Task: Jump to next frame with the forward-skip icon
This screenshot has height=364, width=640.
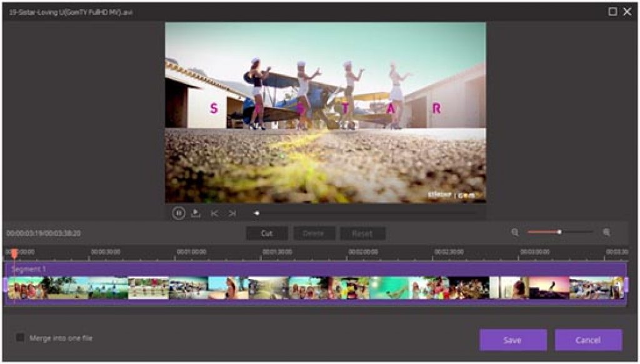Action: [x=232, y=212]
